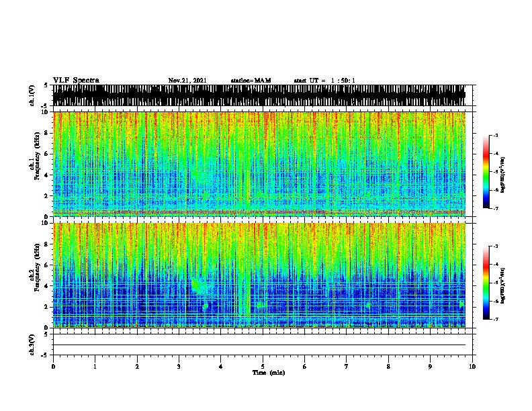Click the "VLF Spectra" plot title
The image size is (532, 411).
click(76, 81)
